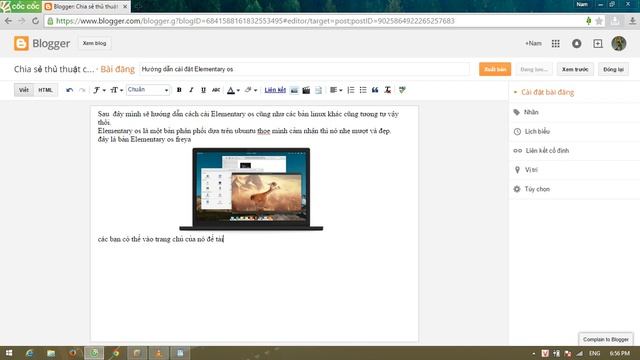The image size is (640, 360).
Task: Open the text background color picker
Action: coord(251,90)
